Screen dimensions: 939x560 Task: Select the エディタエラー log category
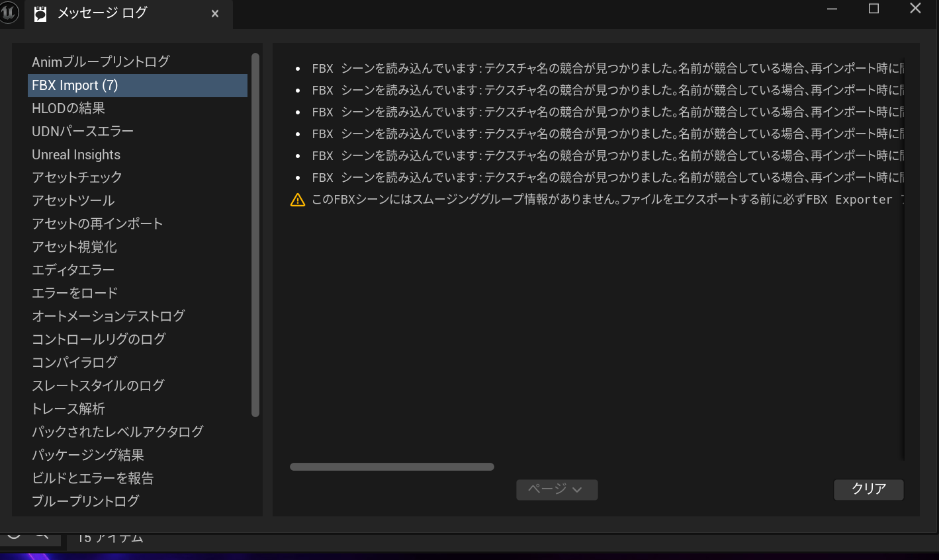pos(138,270)
